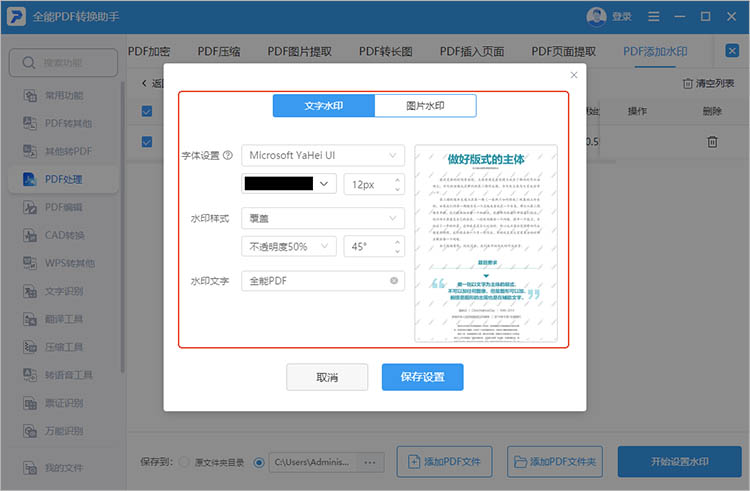Click 开始设置水印 button

[x=680, y=462]
